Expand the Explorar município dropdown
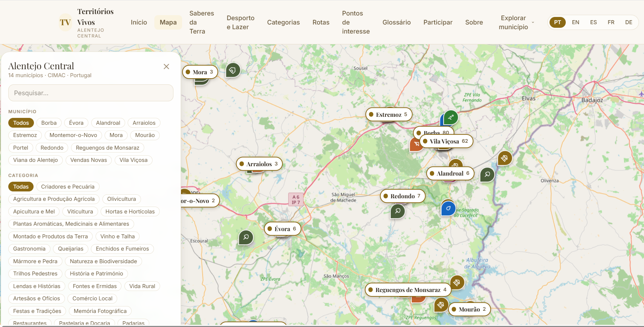This screenshot has width=644, height=327. click(516, 22)
